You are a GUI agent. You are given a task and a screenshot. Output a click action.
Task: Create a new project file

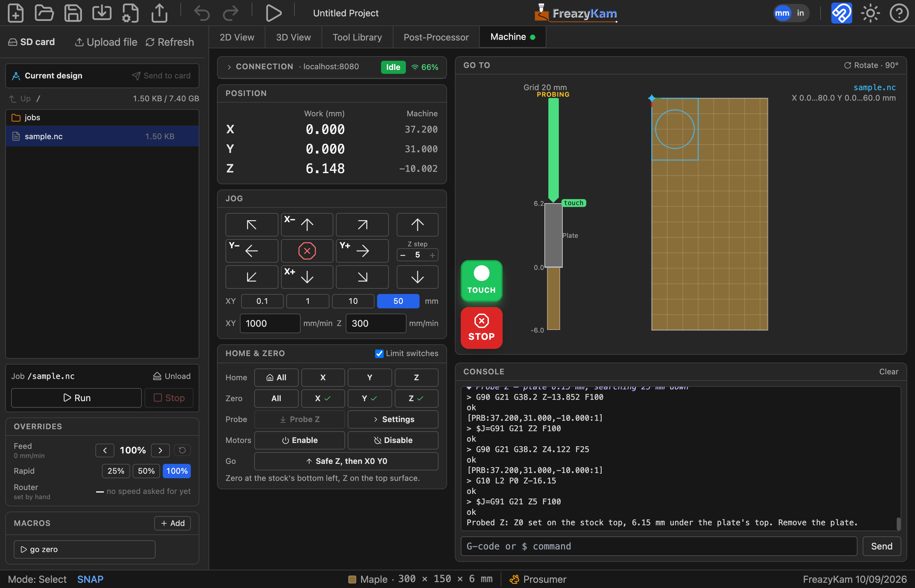point(16,13)
